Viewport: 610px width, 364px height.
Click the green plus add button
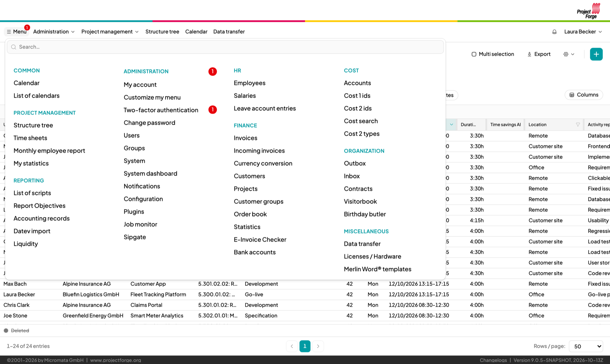pyautogui.click(x=596, y=54)
